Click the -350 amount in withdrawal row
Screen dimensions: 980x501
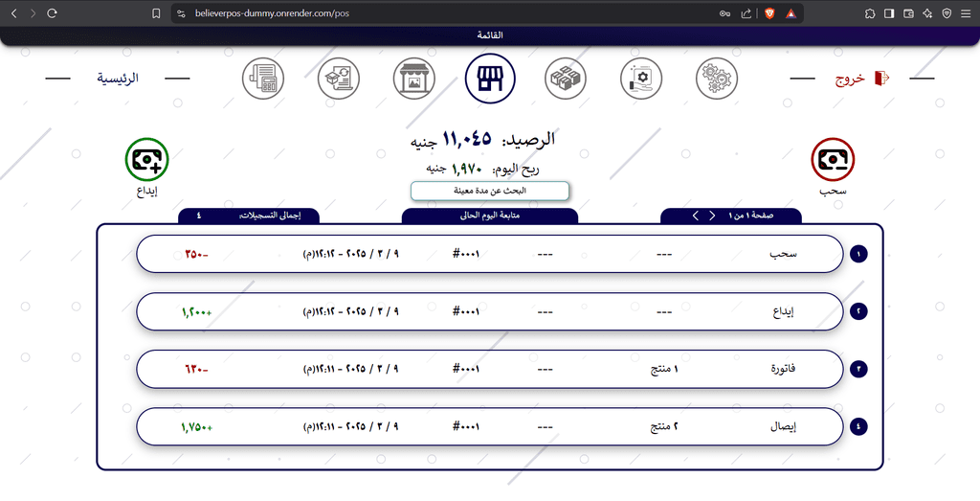click(x=196, y=254)
